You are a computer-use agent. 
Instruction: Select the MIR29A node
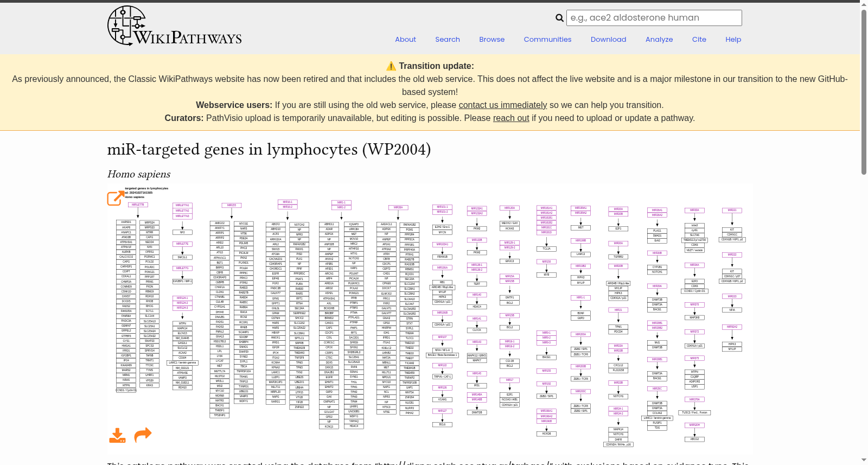(x=657, y=286)
